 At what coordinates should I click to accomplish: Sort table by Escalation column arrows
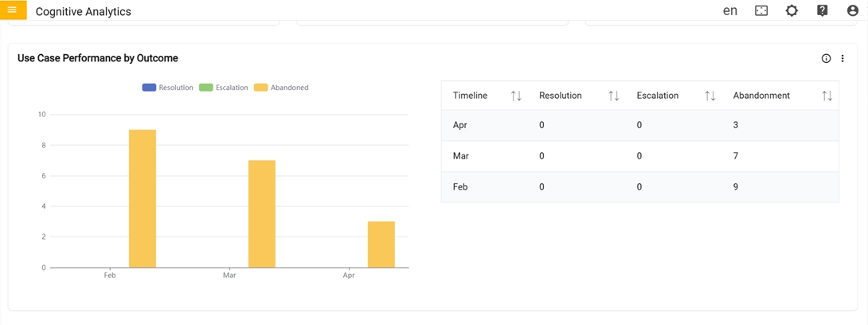coord(710,96)
